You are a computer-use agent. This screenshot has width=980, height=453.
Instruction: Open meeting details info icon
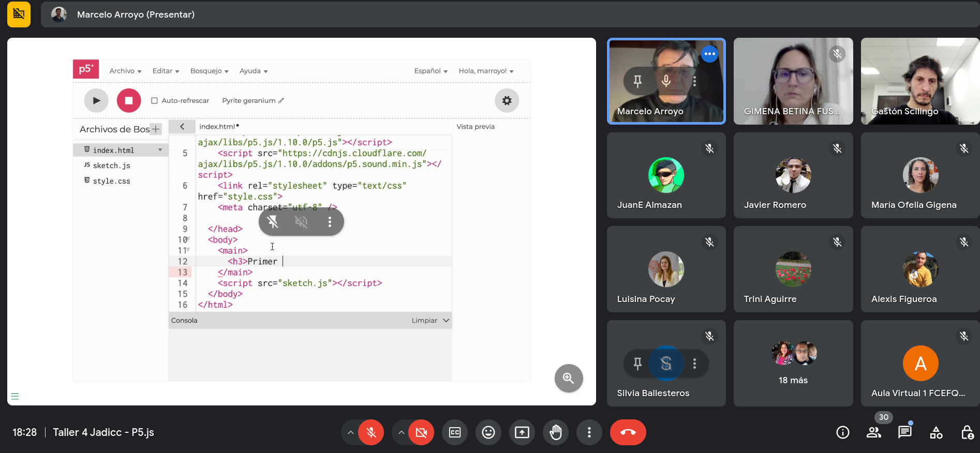tap(843, 432)
